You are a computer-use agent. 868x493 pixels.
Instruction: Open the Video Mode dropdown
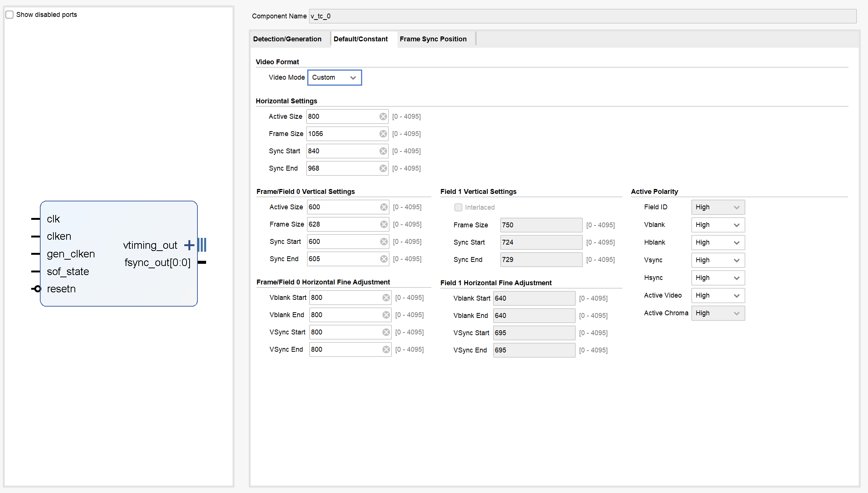click(334, 77)
